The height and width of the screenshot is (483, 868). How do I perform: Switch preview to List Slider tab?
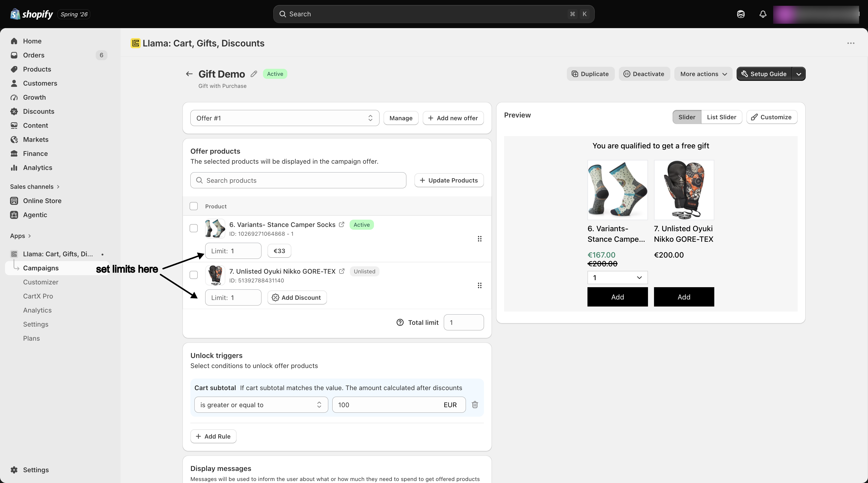coord(721,117)
